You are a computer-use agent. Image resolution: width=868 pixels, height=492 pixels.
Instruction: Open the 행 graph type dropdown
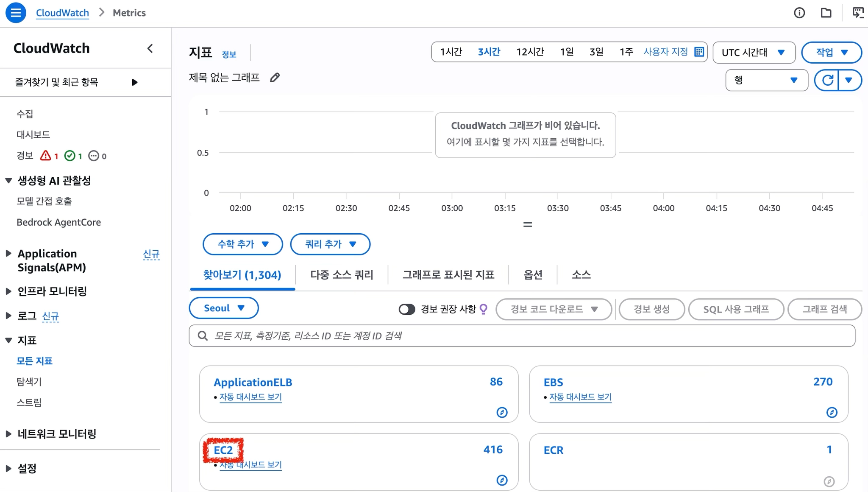[x=767, y=80]
